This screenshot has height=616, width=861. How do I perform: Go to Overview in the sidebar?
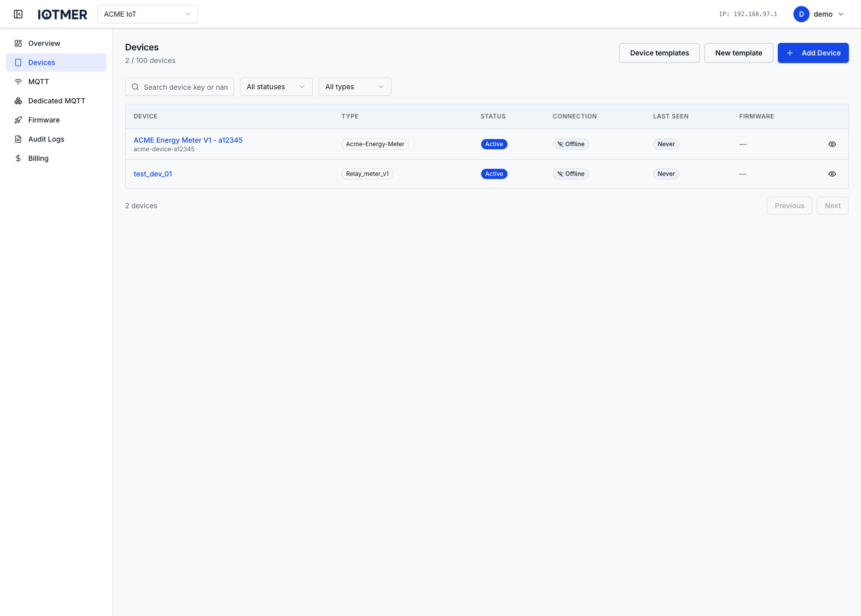(x=44, y=43)
